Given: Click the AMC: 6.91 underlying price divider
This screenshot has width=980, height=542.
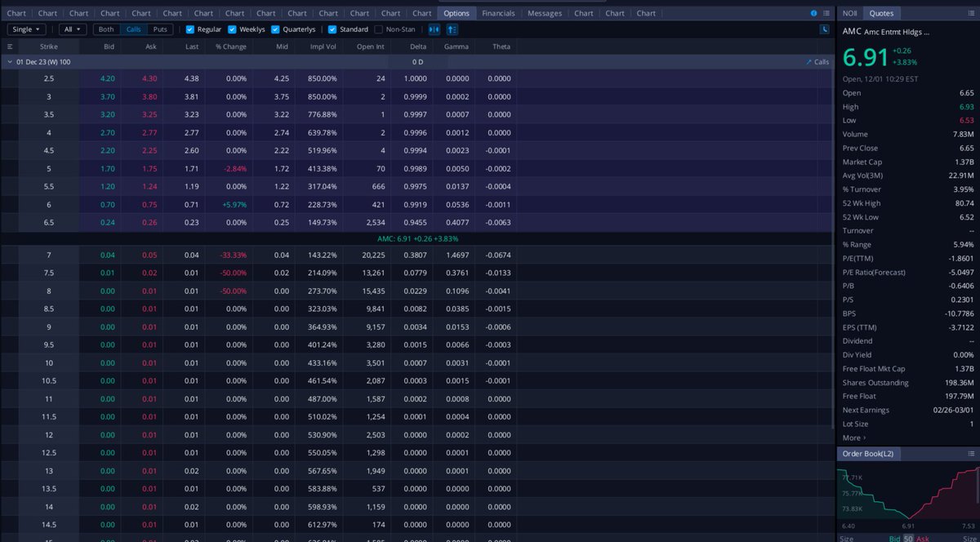Looking at the screenshot, I should [x=418, y=238].
